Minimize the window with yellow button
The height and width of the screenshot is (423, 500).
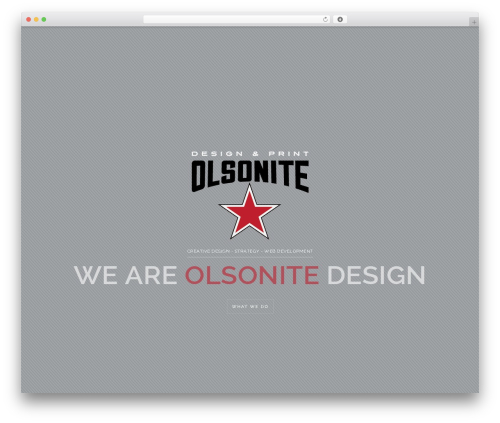36,20
